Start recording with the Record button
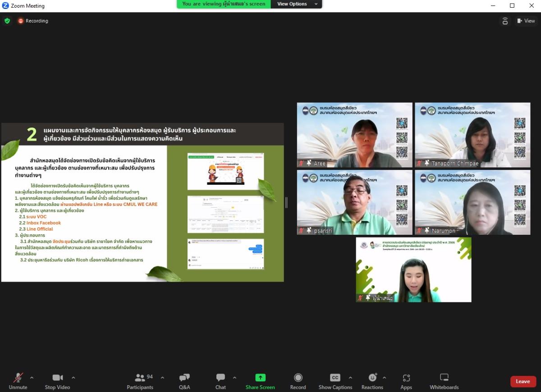541x392 pixels. click(298, 381)
